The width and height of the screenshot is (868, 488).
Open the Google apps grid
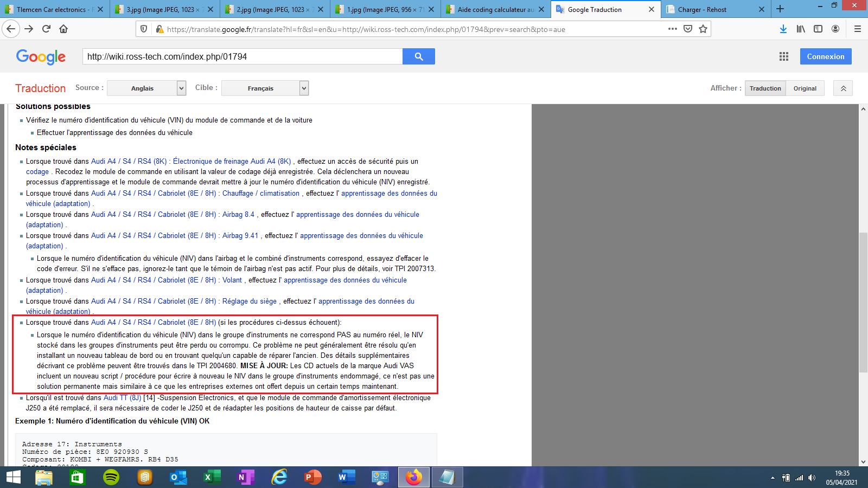click(784, 56)
